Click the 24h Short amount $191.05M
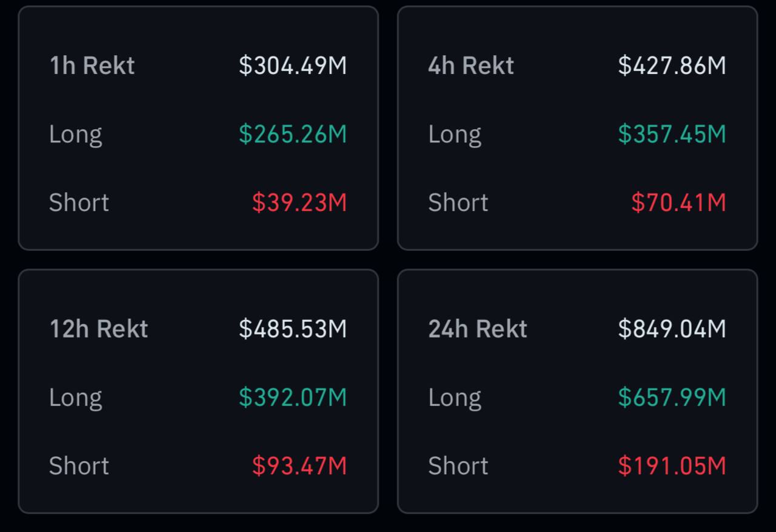This screenshot has height=532, width=776. click(x=672, y=466)
